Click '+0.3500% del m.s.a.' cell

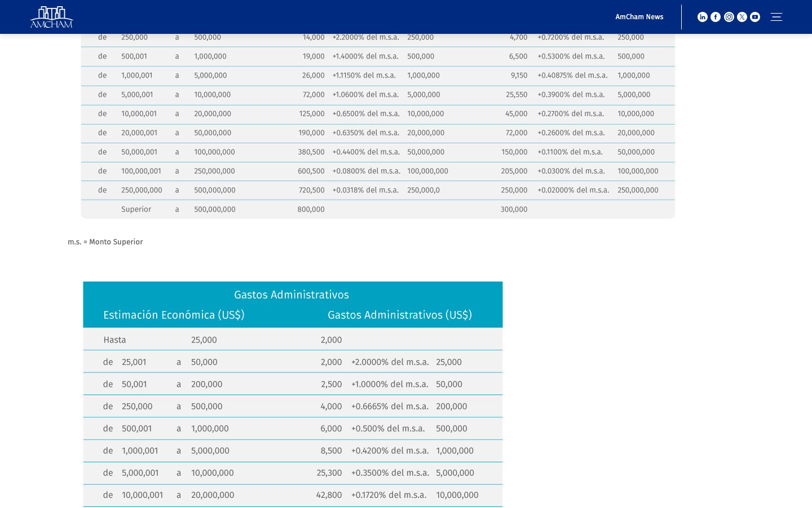390,473
